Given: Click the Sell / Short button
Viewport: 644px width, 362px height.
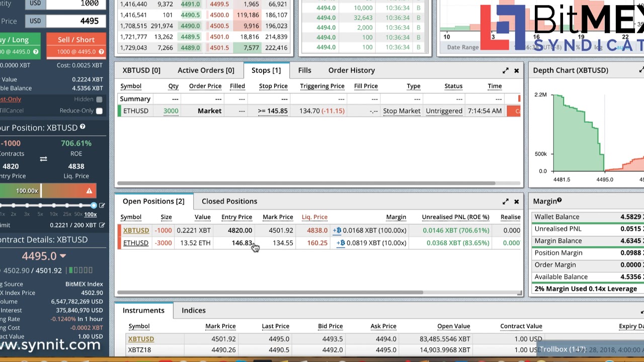Looking at the screenshot, I should pos(76,45).
